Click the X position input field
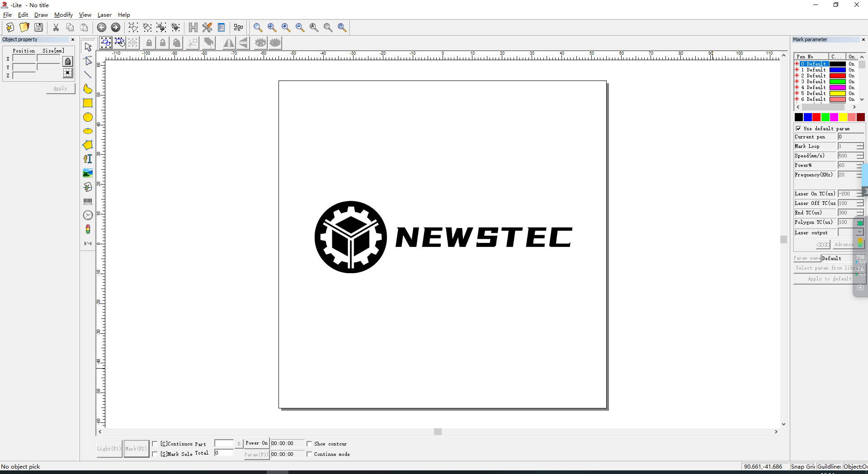The image size is (868, 474). click(x=24, y=58)
